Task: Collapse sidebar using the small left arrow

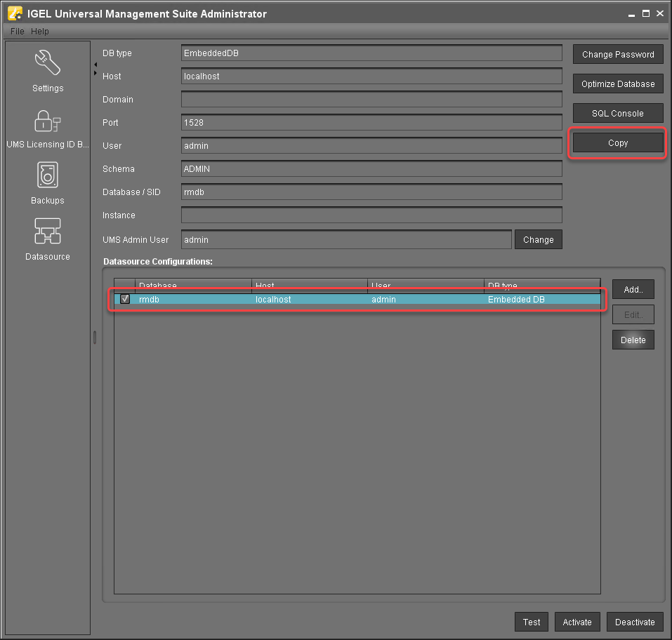Action: (95, 65)
